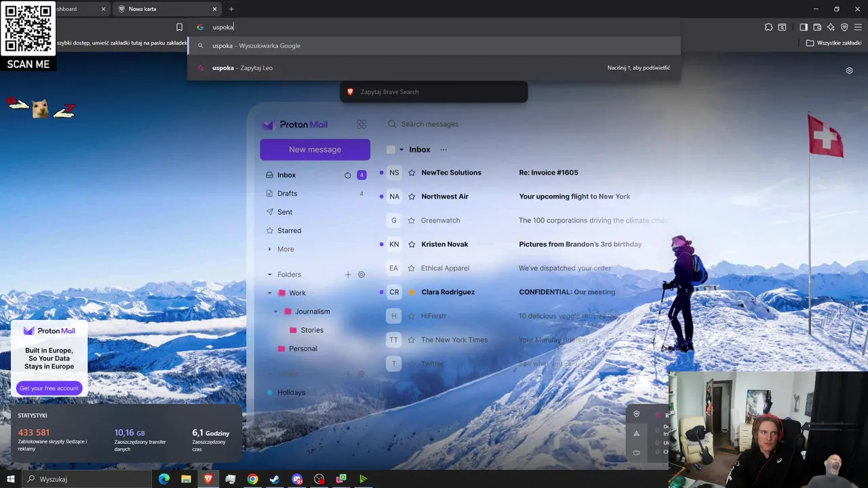Open the Brave VPN shield icon in toolbar
The width and height of the screenshot is (868, 488).
pos(844,27)
